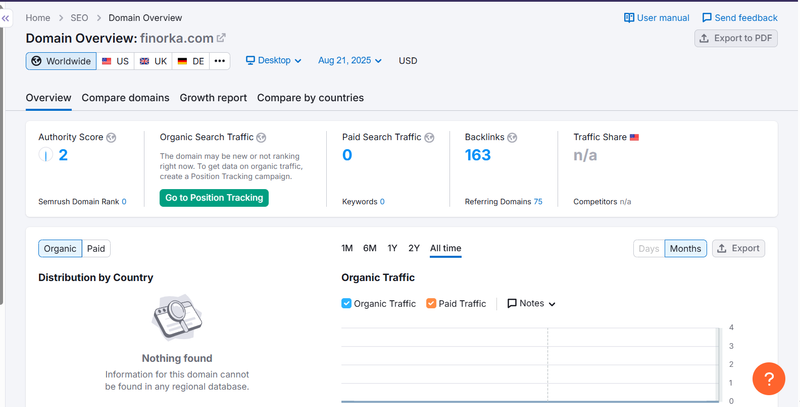Select the DE database
This screenshot has height=407, width=800.
pyautogui.click(x=191, y=61)
